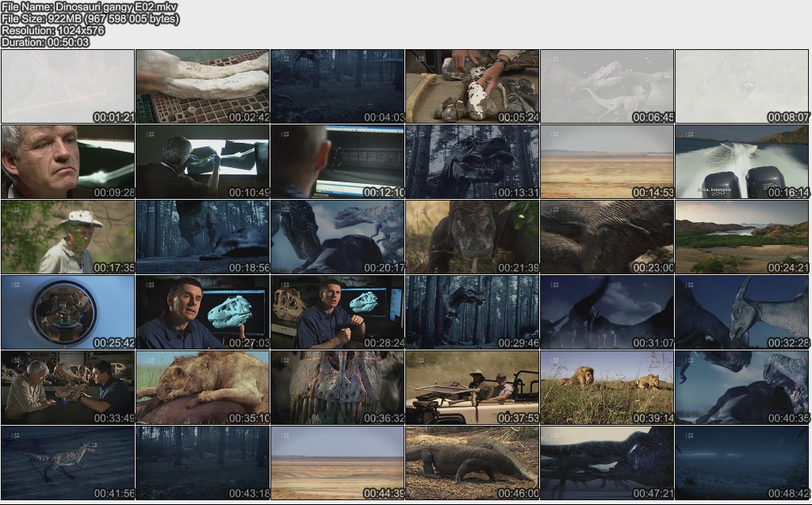Select the walking Komodo dragon frame at 00:46:00
812x505 pixels.
click(x=472, y=463)
